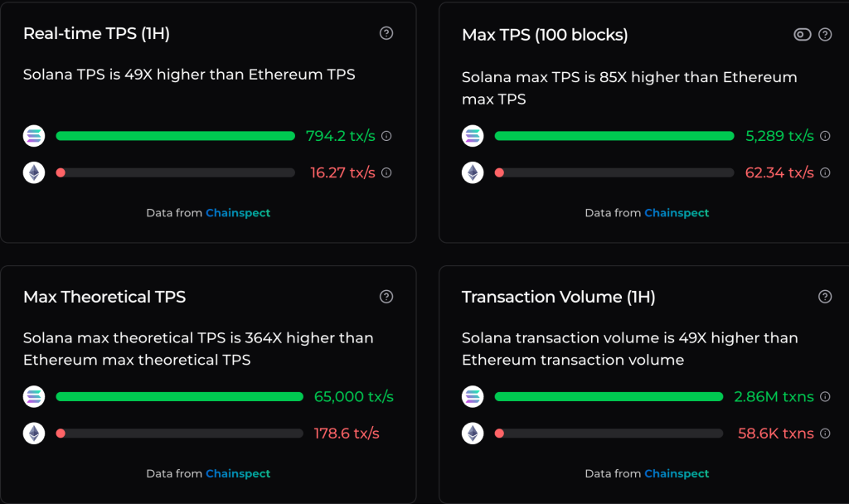The height and width of the screenshot is (504, 849).
Task: Open the Transaction Volume help icon
Action: 825,296
